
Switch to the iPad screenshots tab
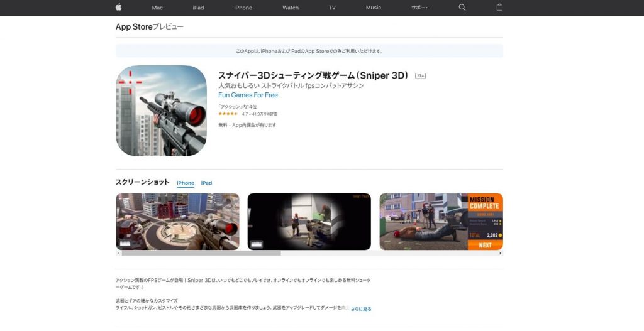coord(206,183)
